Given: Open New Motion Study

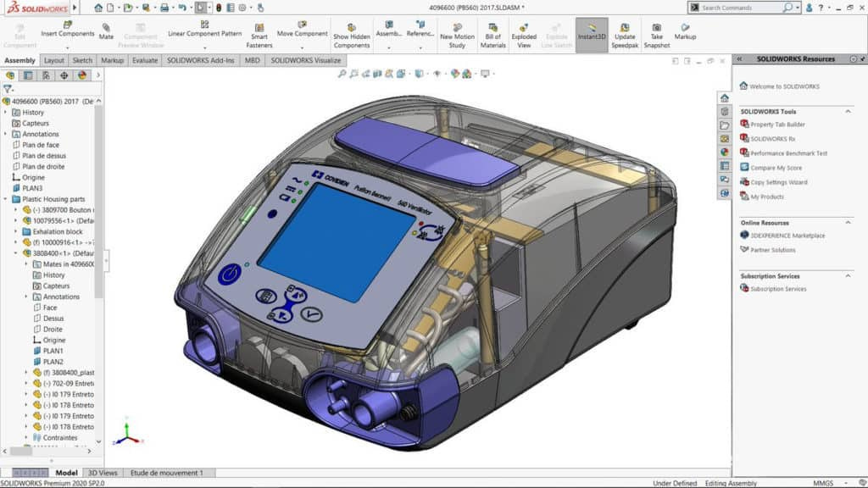Looking at the screenshot, I should 457,36.
